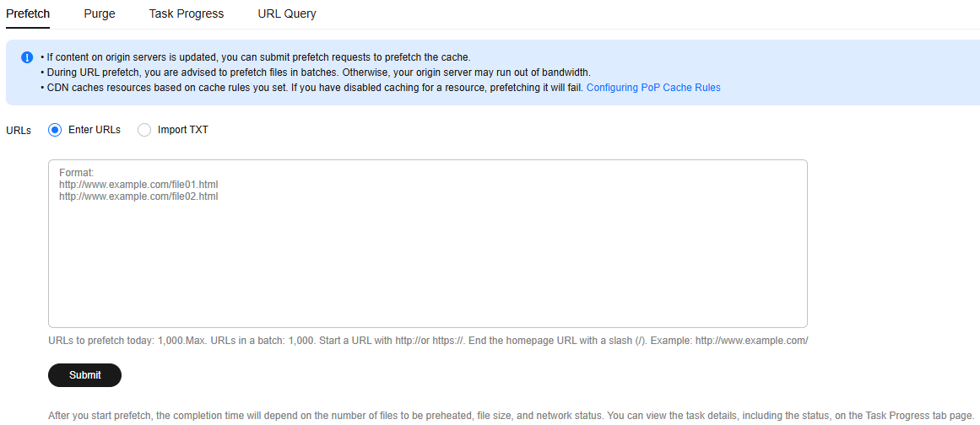The image size is (980, 425).
Task: Click the URLs field label
Action: pos(18,131)
